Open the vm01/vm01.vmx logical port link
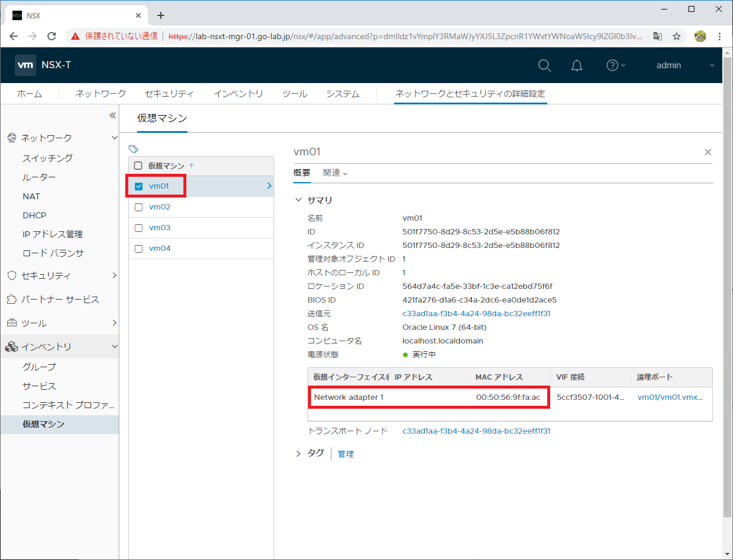 click(x=670, y=397)
